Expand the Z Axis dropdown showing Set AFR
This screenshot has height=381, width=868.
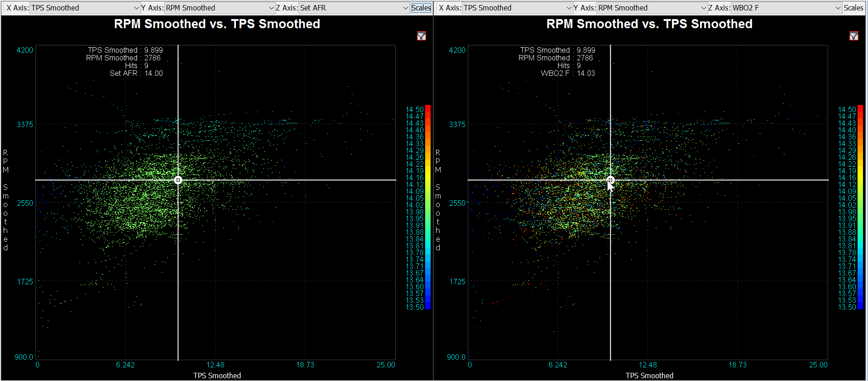(x=354, y=8)
